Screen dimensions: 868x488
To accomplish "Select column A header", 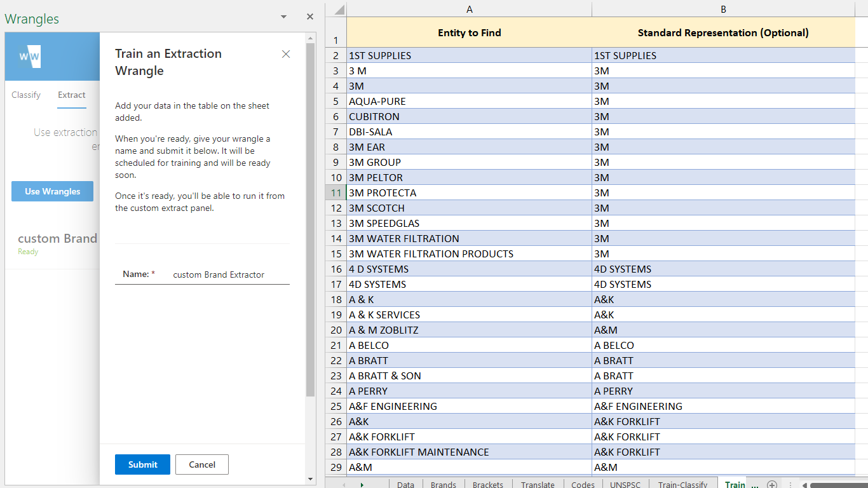I will tap(469, 10).
